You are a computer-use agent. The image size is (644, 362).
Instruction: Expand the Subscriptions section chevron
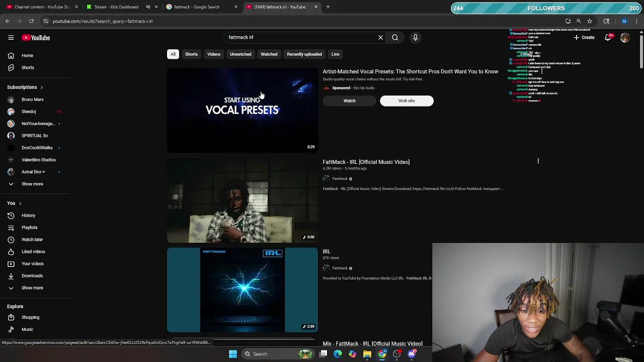point(41,87)
